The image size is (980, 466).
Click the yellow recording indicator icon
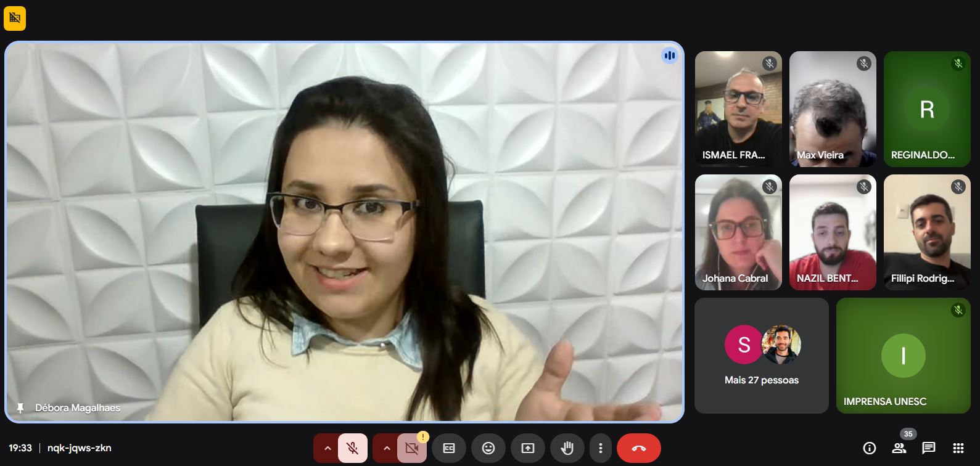pyautogui.click(x=15, y=18)
